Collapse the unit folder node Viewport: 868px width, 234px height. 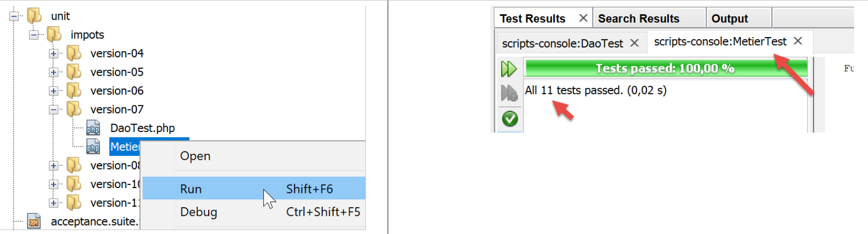[14, 16]
